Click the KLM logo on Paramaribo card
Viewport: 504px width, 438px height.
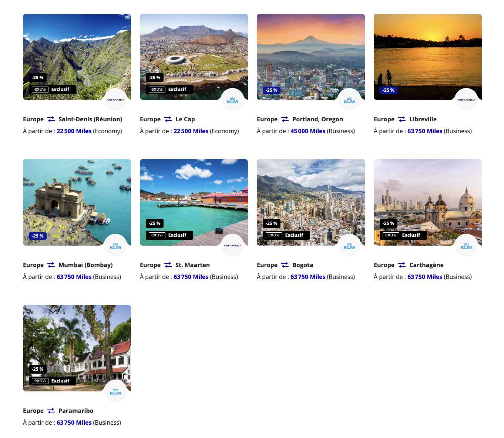tap(115, 391)
